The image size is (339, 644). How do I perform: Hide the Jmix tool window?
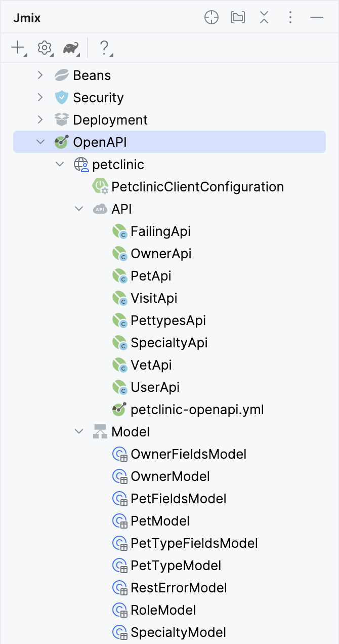click(x=317, y=18)
